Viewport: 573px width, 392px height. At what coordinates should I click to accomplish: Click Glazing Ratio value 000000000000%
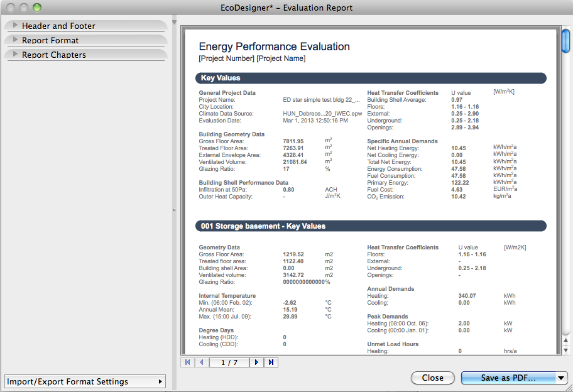point(306,282)
